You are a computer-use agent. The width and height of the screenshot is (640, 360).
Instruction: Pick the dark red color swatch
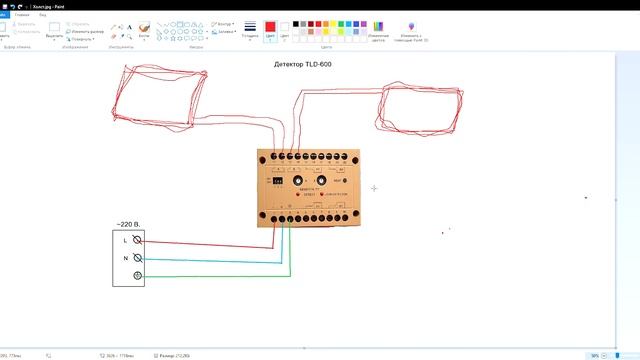coord(311,24)
